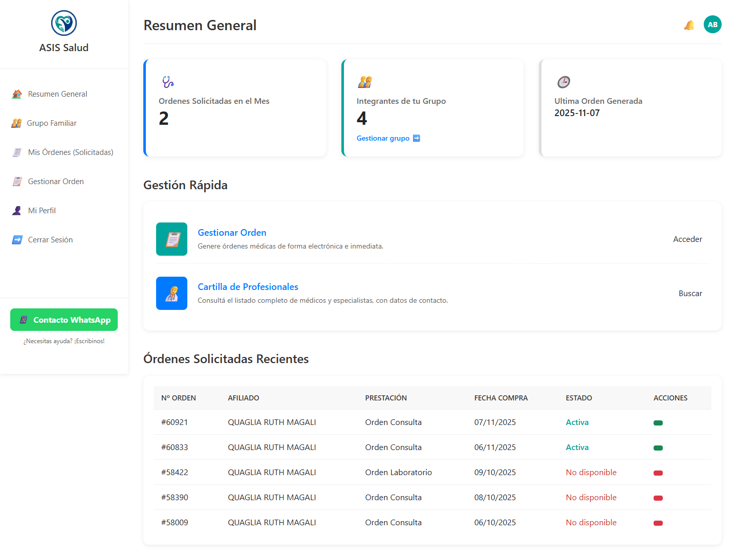Viewport: 737px width, 560px height.
Task: Open the AB user avatar
Action: pos(712,25)
